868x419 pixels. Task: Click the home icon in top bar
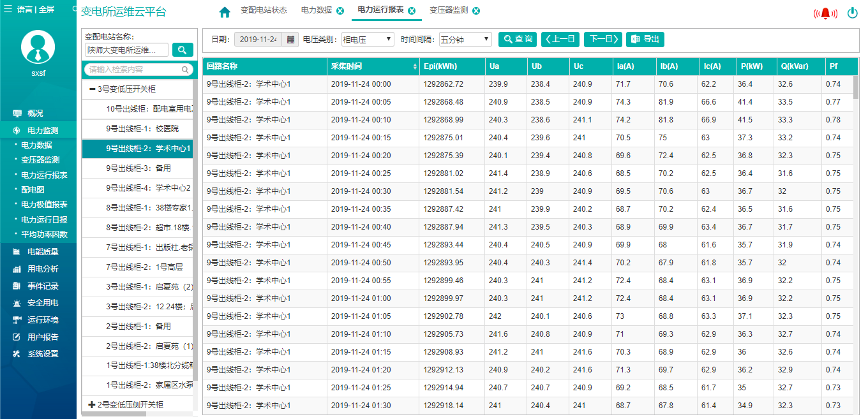pos(224,12)
